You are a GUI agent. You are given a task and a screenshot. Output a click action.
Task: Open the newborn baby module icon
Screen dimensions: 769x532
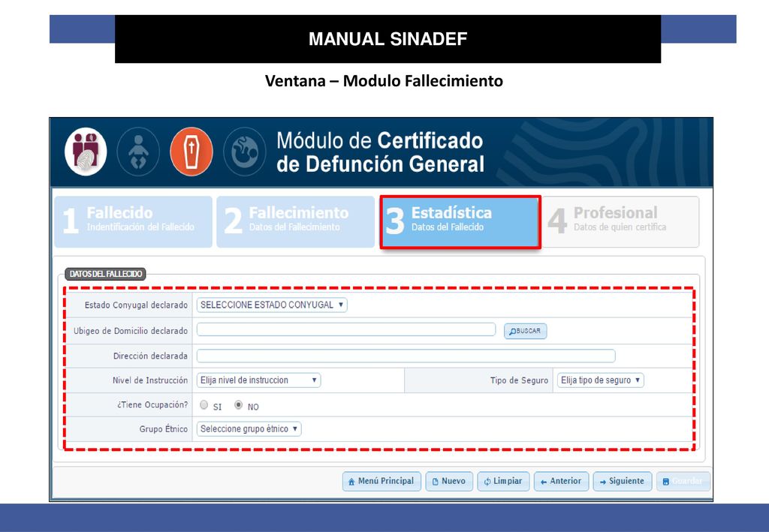(x=138, y=152)
